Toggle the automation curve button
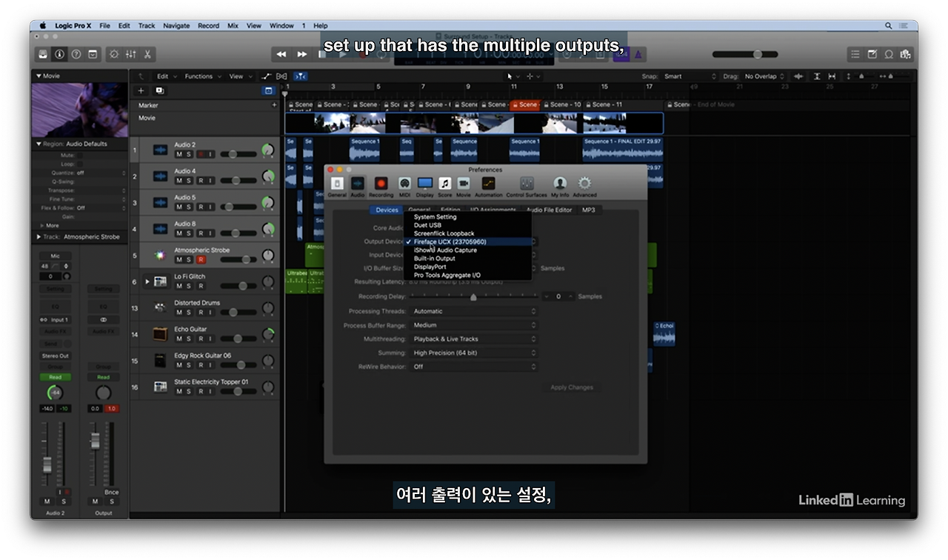948x560 pixels. (x=267, y=76)
